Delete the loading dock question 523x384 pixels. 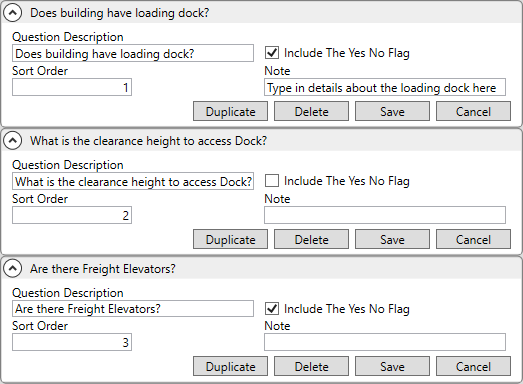click(x=312, y=111)
